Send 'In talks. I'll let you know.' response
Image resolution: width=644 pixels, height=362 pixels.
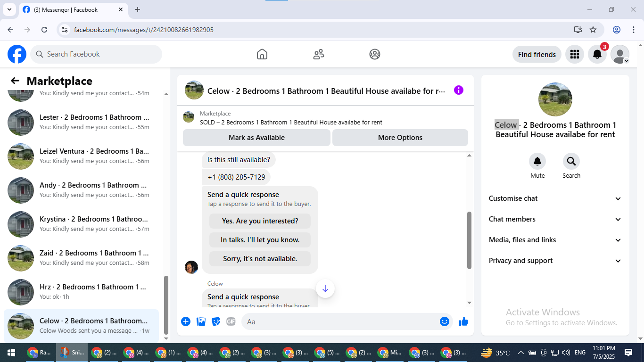click(x=260, y=240)
